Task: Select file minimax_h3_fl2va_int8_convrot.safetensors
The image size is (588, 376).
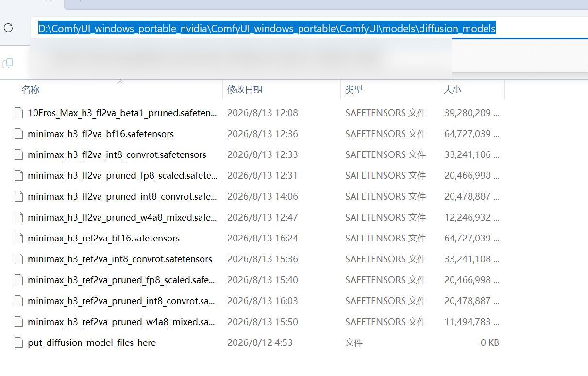Action: pyautogui.click(x=117, y=154)
